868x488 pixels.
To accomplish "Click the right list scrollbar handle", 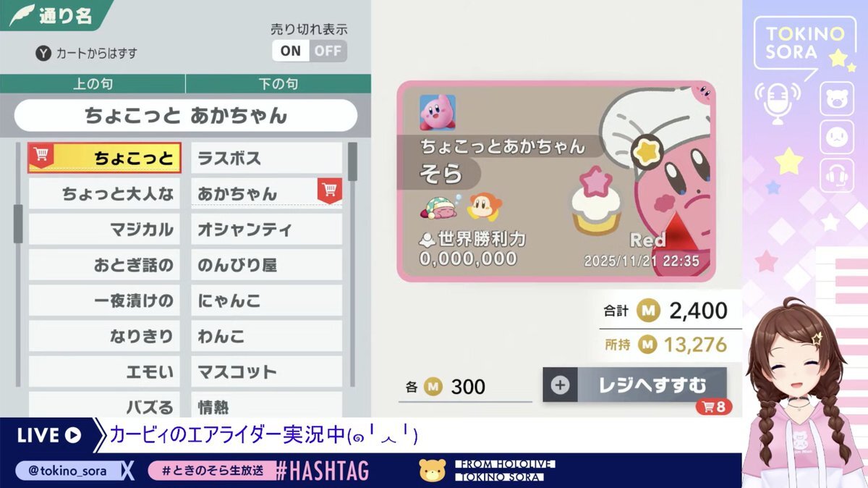I will click(x=352, y=161).
